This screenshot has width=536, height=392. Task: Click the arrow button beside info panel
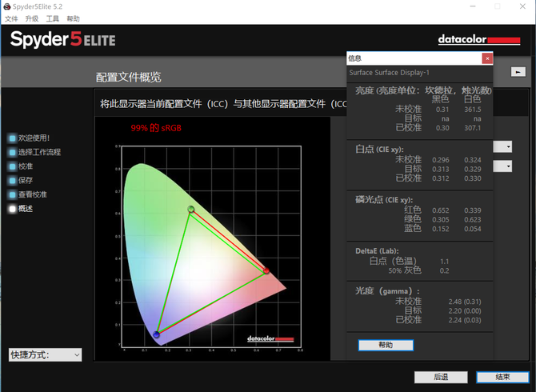pyautogui.click(x=518, y=72)
